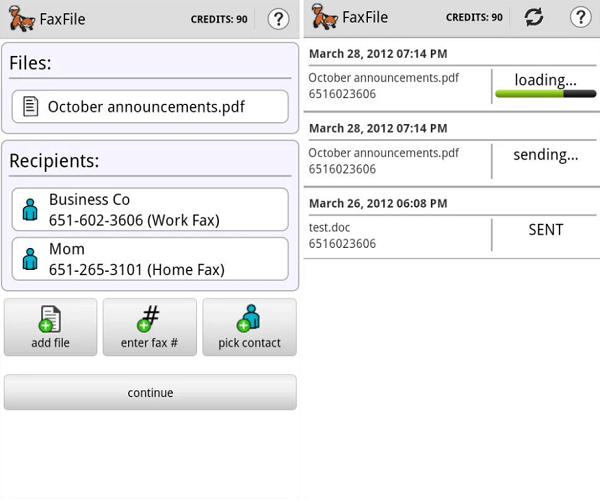Click the green loading progress bar
The height and width of the screenshot is (501, 600).
click(545, 94)
